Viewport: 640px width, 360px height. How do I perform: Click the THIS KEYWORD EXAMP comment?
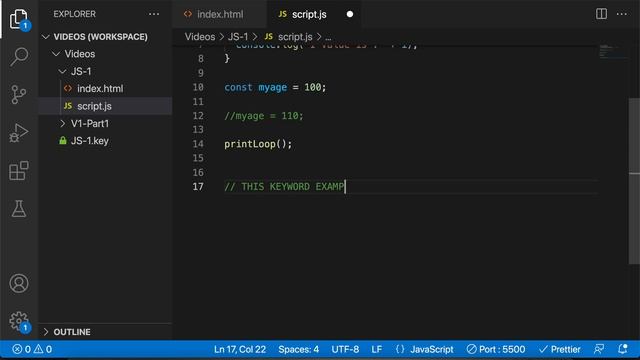284,187
